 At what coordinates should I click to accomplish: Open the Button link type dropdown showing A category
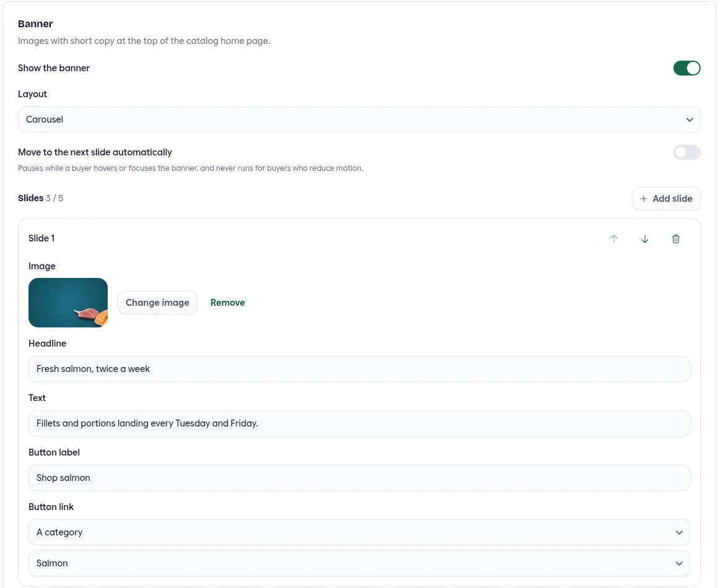pyautogui.click(x=359, y=532)
